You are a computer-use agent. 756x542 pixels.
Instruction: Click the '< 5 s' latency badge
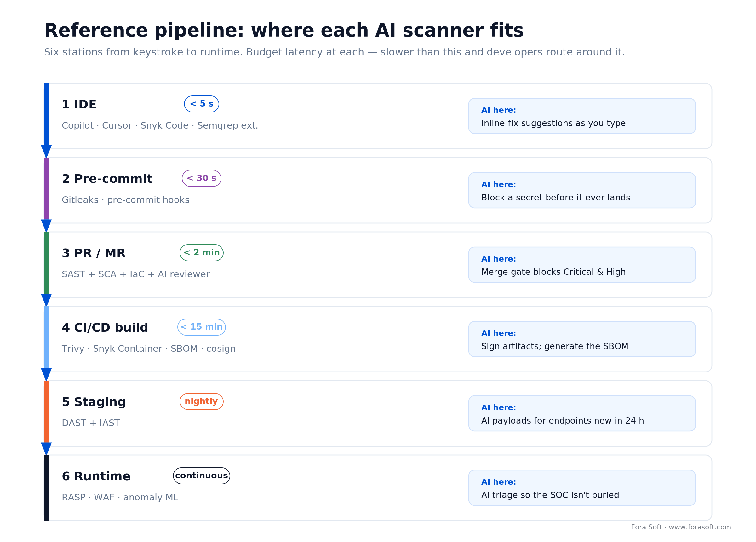pos(201,104)
